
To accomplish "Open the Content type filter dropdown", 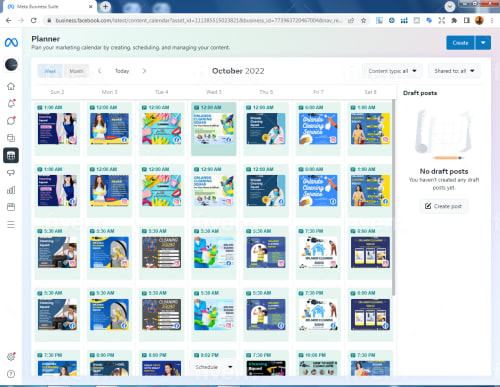I will coord(392,71).
